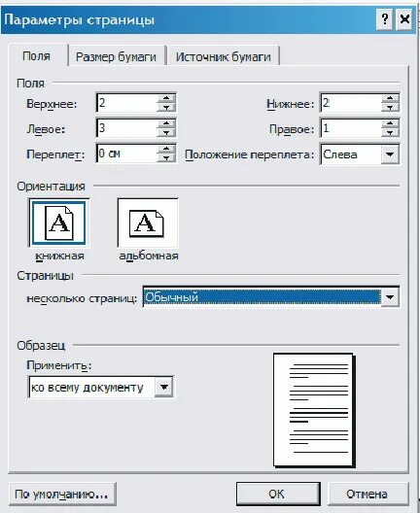
Task: Decrease the Левое margin with down arrow
Action: pyautogui.click(x=166, y=132)
